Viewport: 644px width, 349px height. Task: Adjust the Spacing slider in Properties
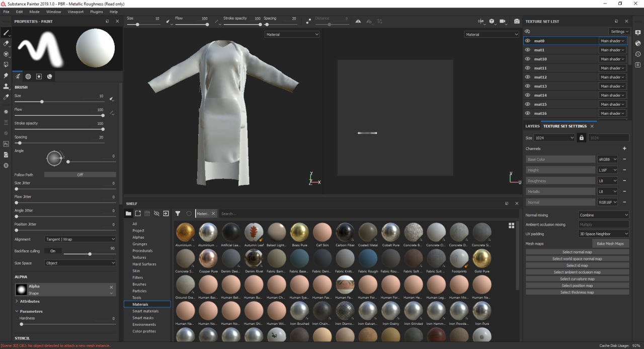(x=59, y=143)
